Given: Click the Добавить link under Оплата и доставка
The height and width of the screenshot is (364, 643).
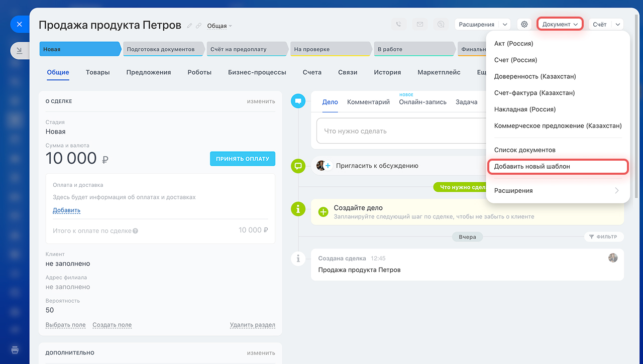Looking at the screenshot, I should click(x=67, y=210).
